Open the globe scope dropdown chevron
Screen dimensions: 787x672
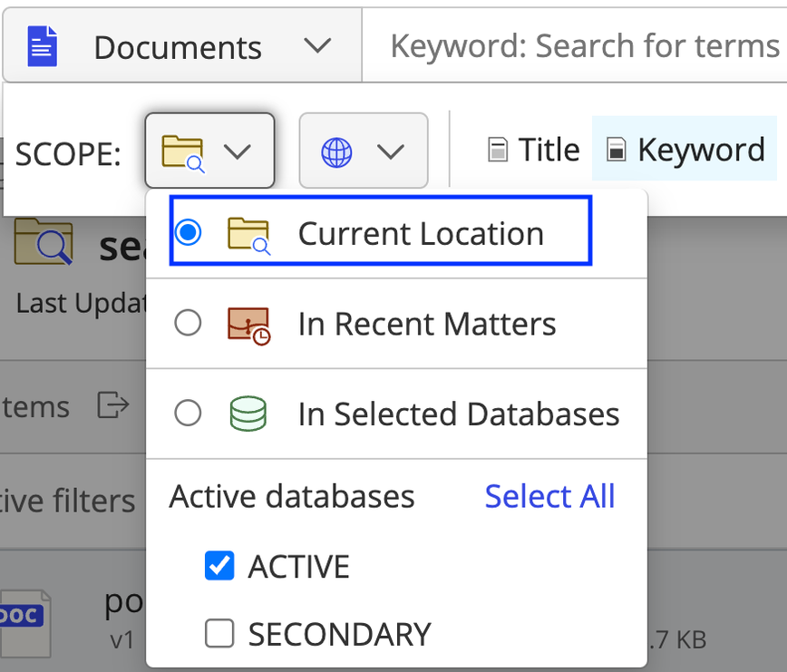tap(390, 152)
